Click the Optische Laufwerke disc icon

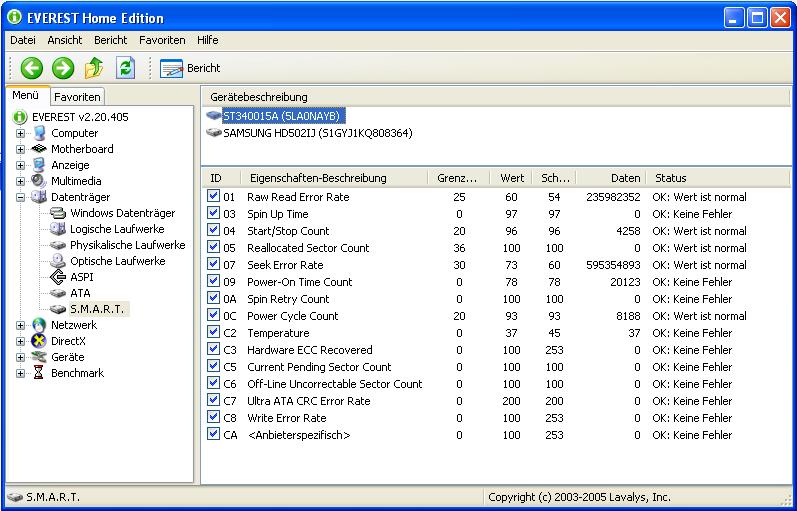[58, 261]
